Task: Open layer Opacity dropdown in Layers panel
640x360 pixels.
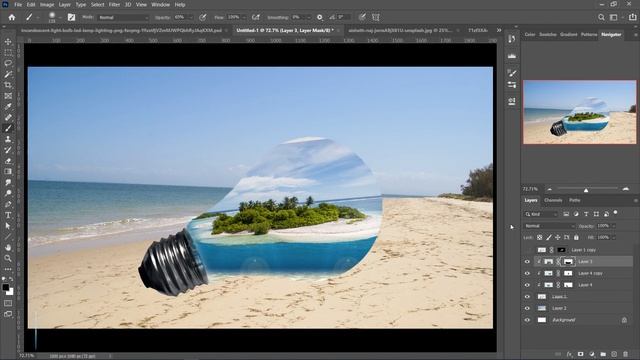Action: pyautogui.click(x=613, y=226)
